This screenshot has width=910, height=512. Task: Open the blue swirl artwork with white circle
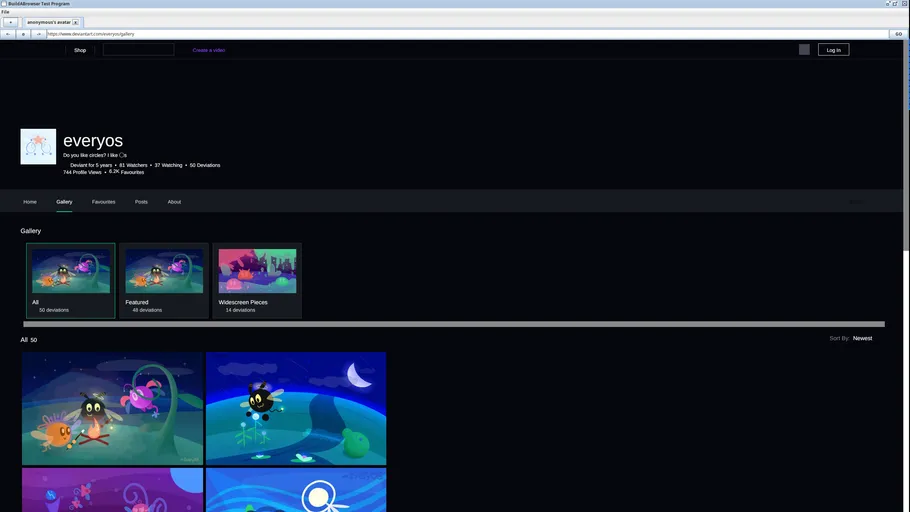click(x=296, y=490)
